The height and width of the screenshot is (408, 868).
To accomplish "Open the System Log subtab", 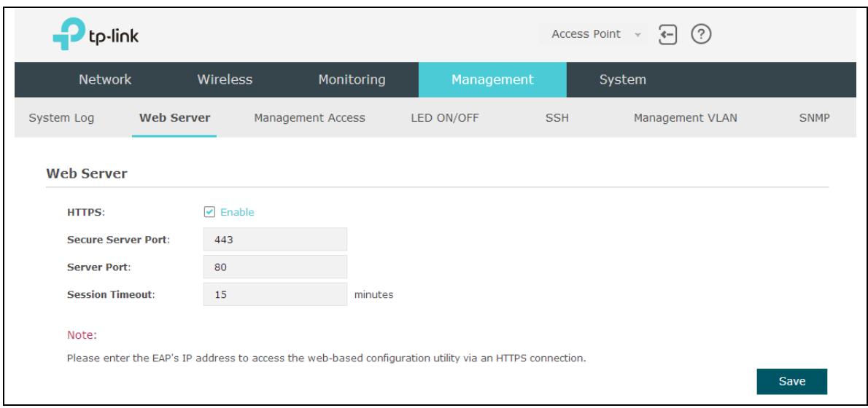I will pos(61,118).
